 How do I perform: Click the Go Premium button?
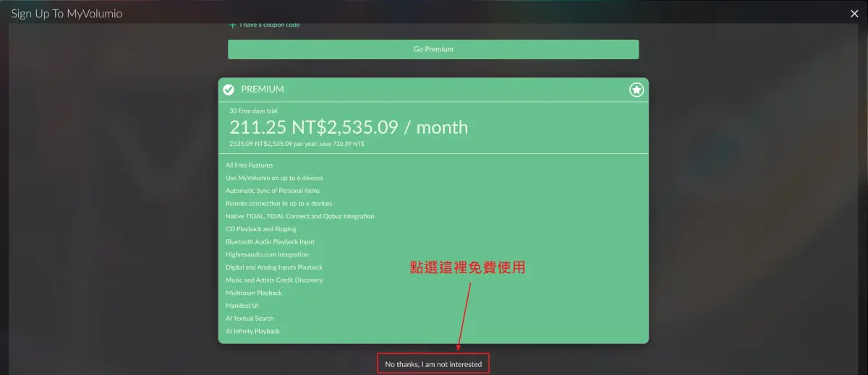point(433,49)
